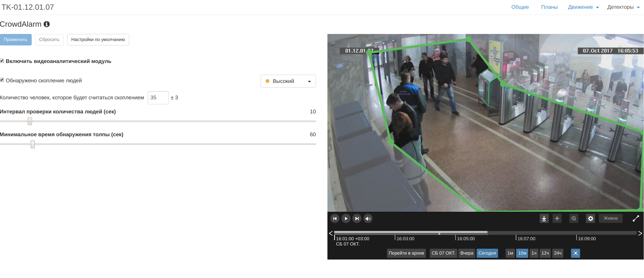
Task: Toggle the sound speaker icon
Action: (x=368, y=219)
